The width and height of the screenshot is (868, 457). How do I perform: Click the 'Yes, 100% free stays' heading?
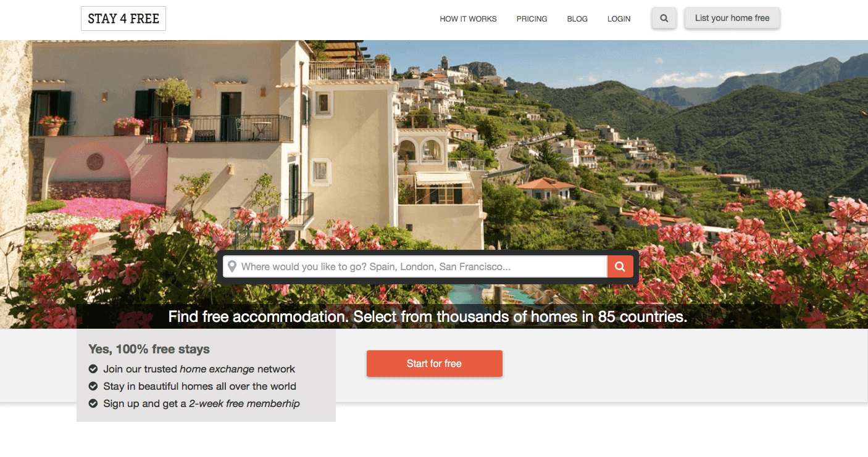(x=149, y=349)
